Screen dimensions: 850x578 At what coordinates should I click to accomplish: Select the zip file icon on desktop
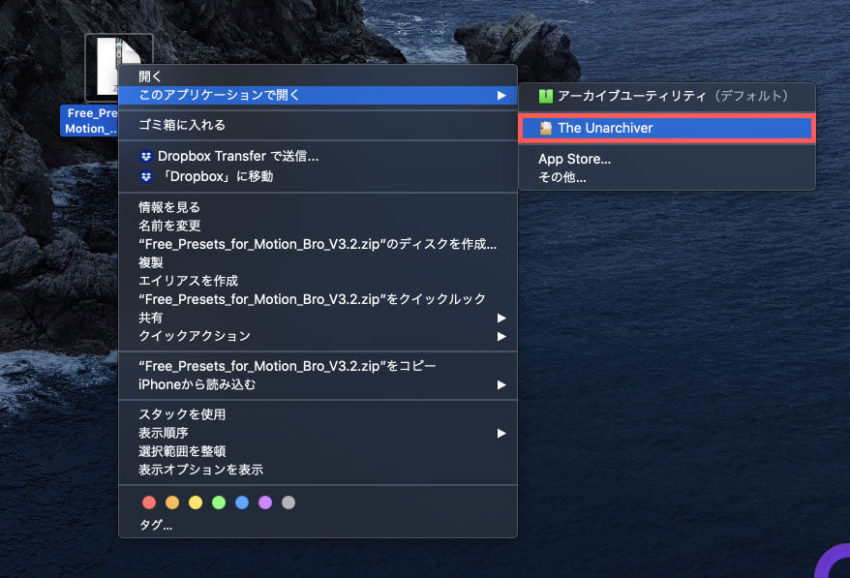point(119,68)
